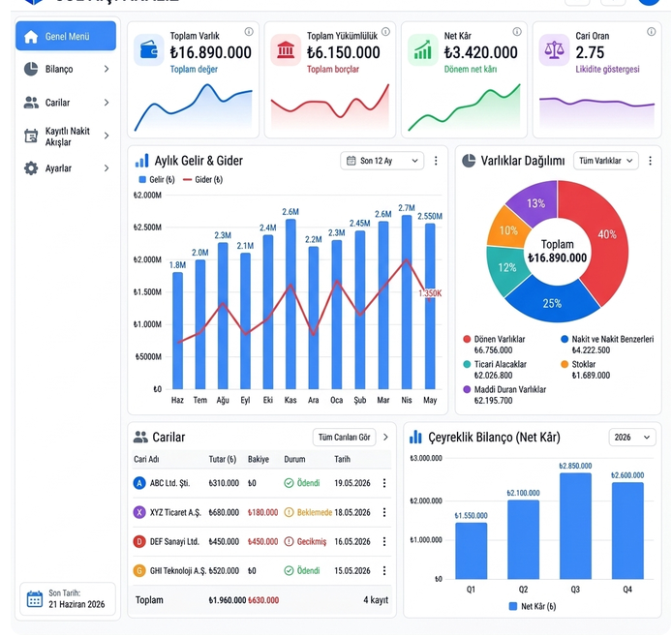Click the scales icon in Cari Oran
672x637 pixels.
(x=554, y=50)
